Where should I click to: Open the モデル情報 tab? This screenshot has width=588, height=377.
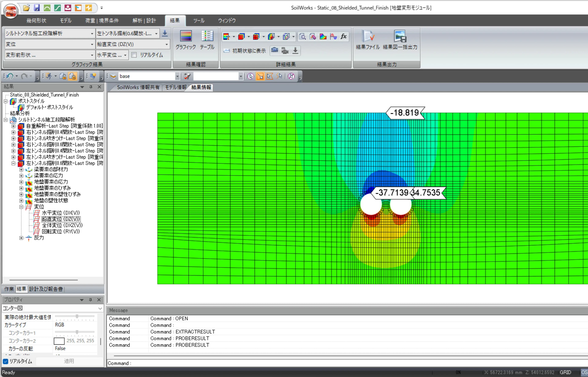click(x=175, y=87)
